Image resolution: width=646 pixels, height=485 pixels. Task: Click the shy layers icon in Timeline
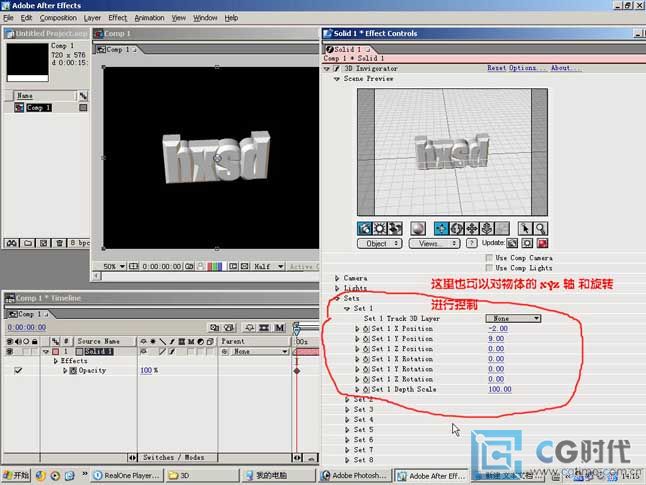pyautogui.click(x=249, y=328)
